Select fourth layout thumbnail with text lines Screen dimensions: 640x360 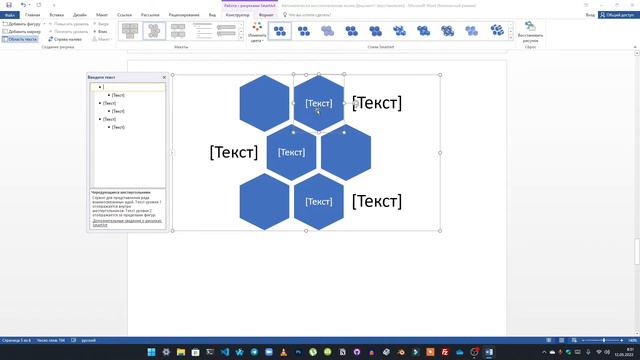(x=202, y=31)
